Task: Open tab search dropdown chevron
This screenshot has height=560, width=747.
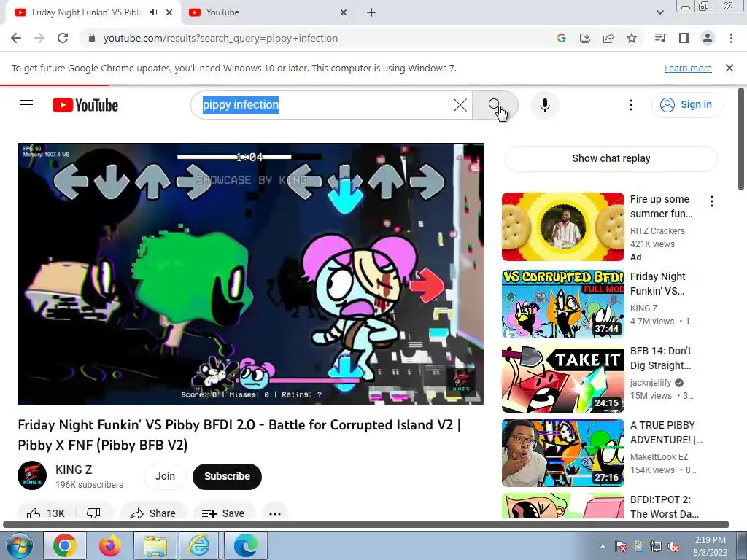Action: tap(660, 12)
